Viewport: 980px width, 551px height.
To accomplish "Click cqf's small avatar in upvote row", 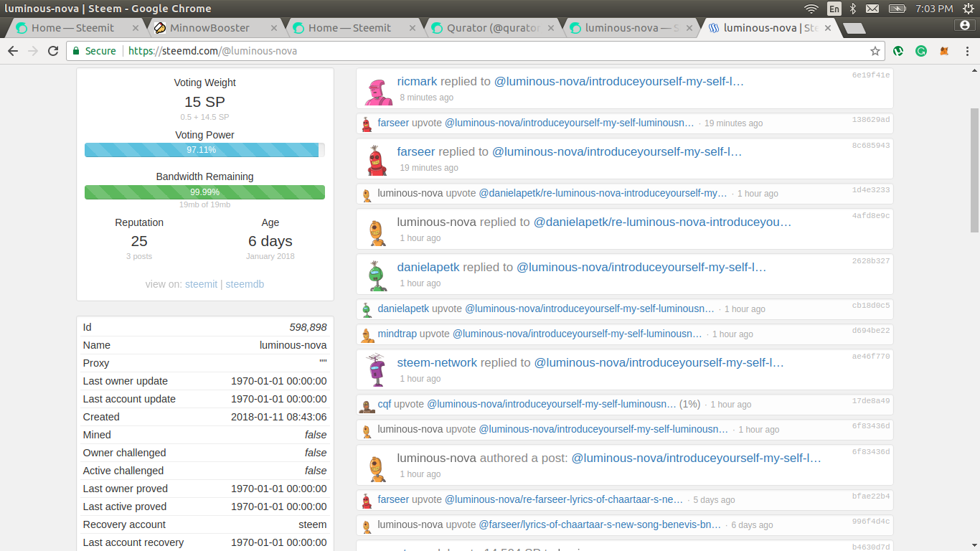I will point(367,406).
